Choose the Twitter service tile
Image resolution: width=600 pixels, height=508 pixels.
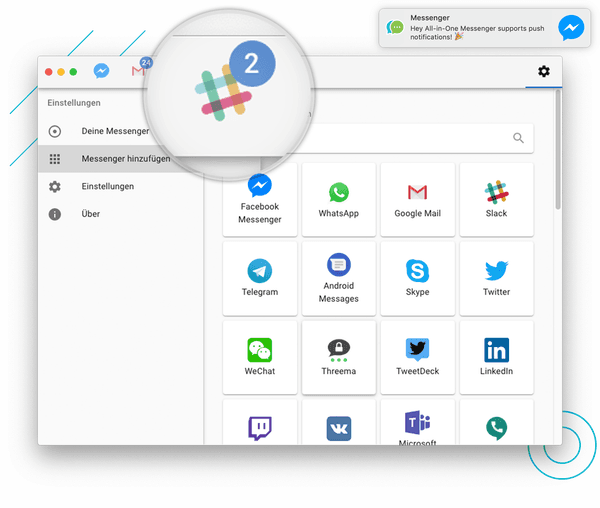pos(496,278)
